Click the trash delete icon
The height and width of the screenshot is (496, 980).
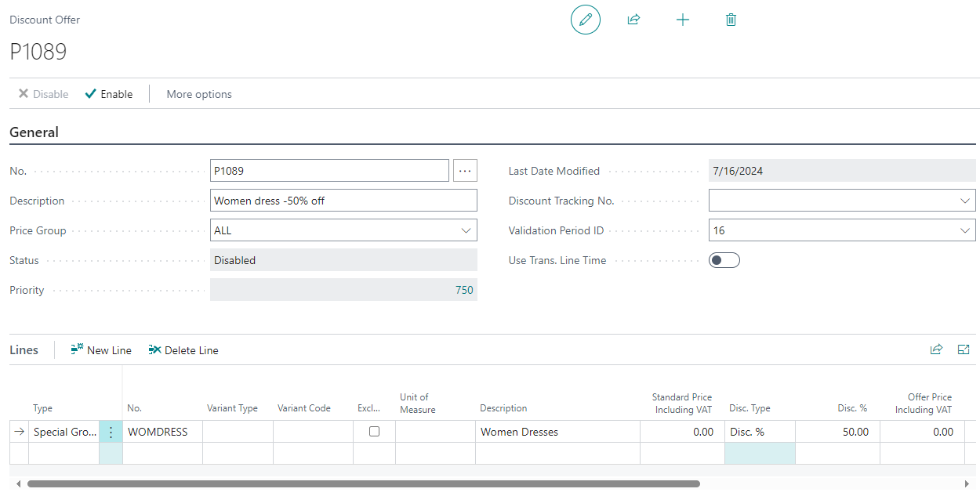tap(731, 20)
